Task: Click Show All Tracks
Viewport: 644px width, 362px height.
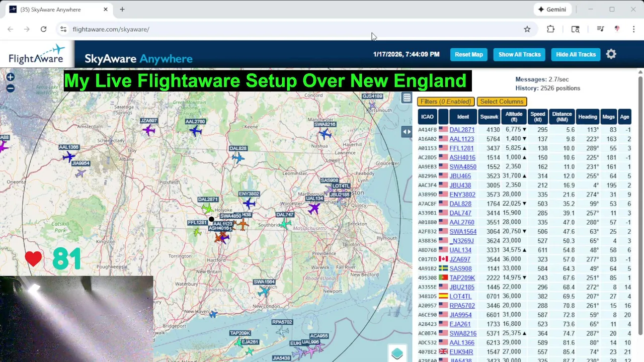Action: 520,54
